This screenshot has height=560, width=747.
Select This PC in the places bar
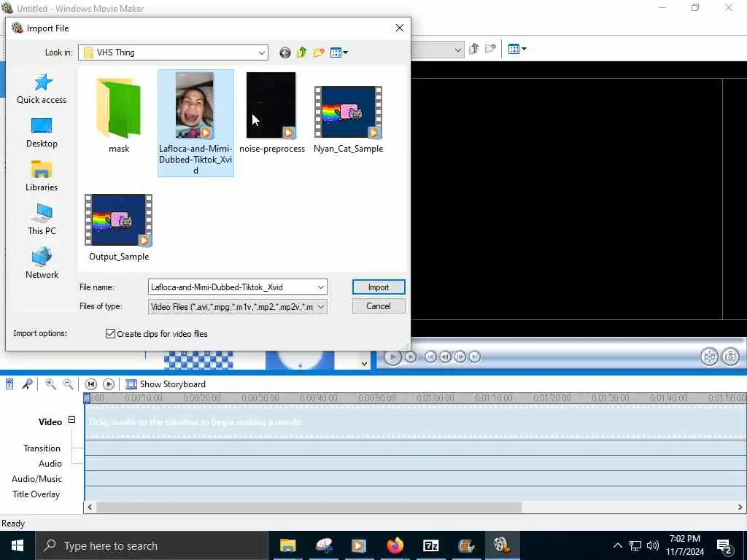point(42,219)
